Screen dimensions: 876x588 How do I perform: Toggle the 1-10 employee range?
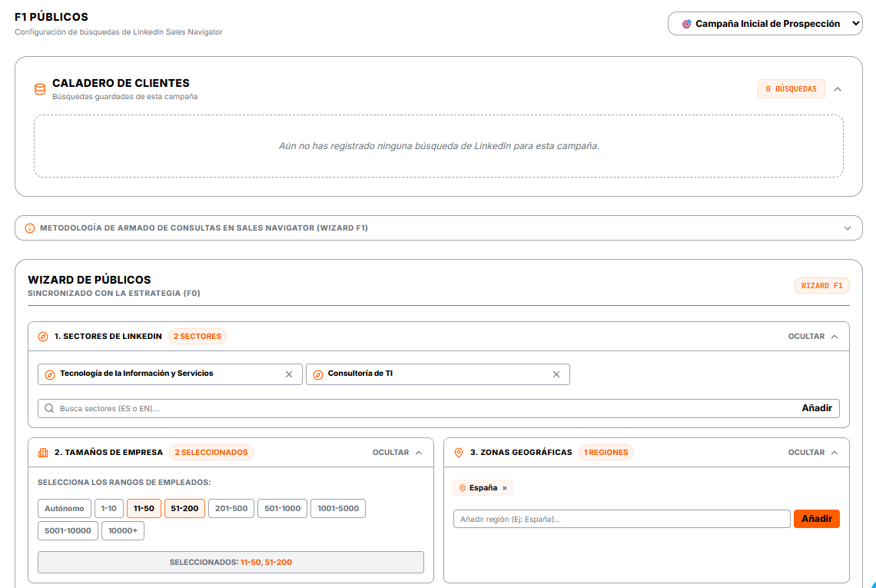(x=109, y=509)
